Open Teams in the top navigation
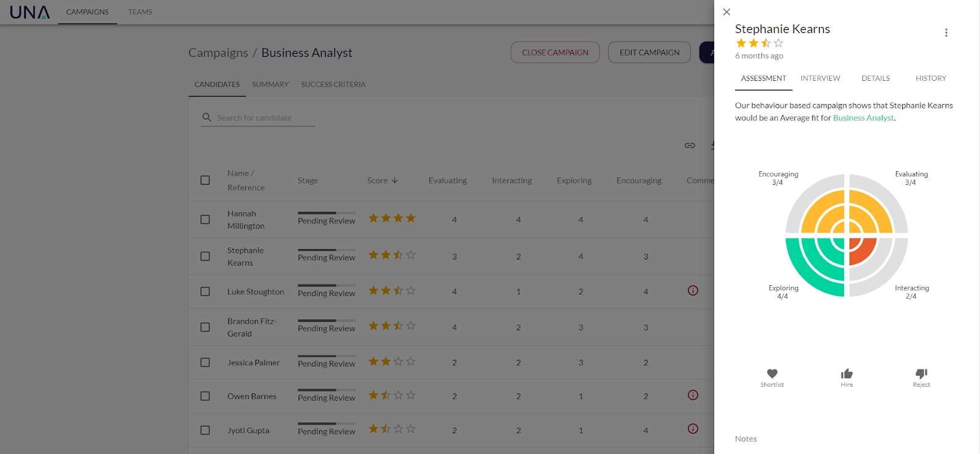Viewport: 980px width, 454px height. 140,12
